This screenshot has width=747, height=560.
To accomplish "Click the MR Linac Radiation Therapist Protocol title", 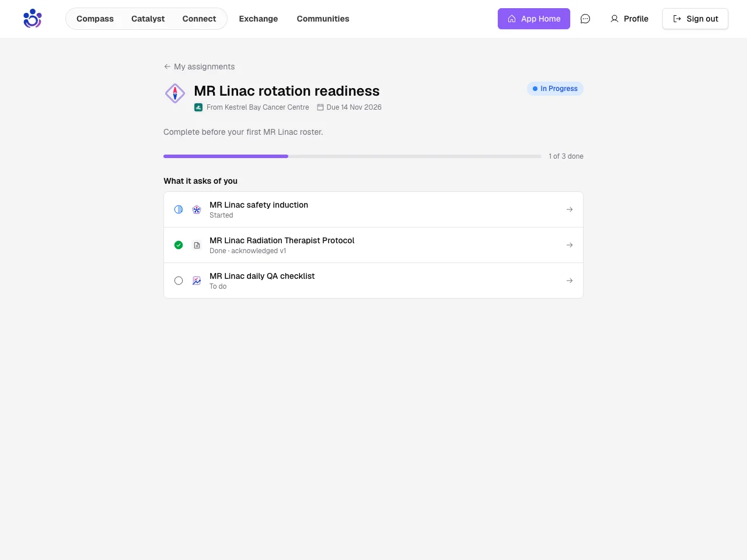I will pyautogui.click(x=282, y=240).
